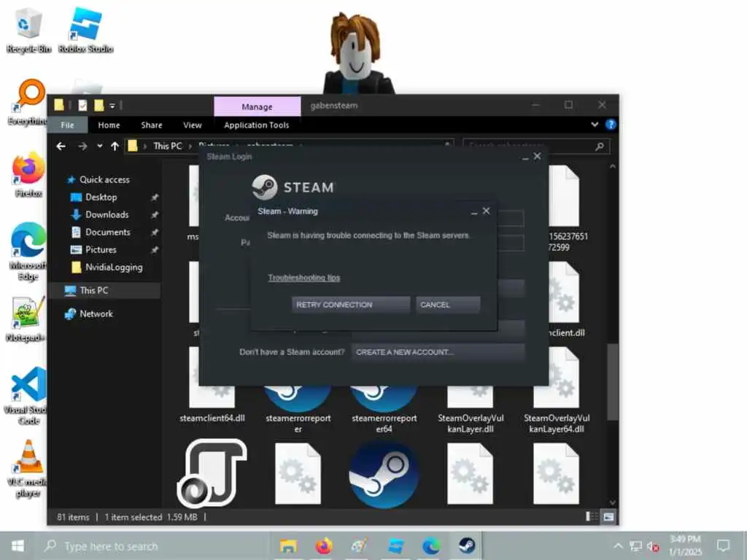The image size is (747, 560).
Task: Switch to the Share ribbon tab
Action: [152, 125]
